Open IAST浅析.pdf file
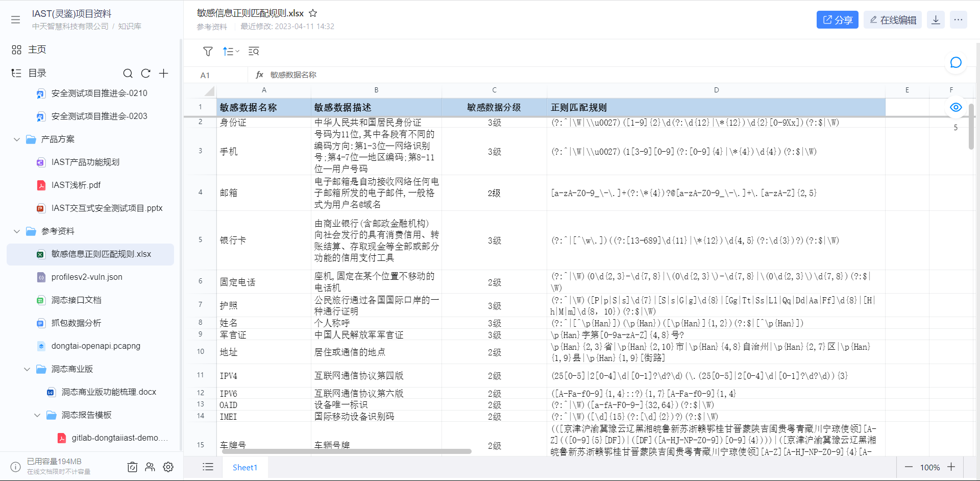The width and height of the screenshot is (980, 481). click(76, 185)
